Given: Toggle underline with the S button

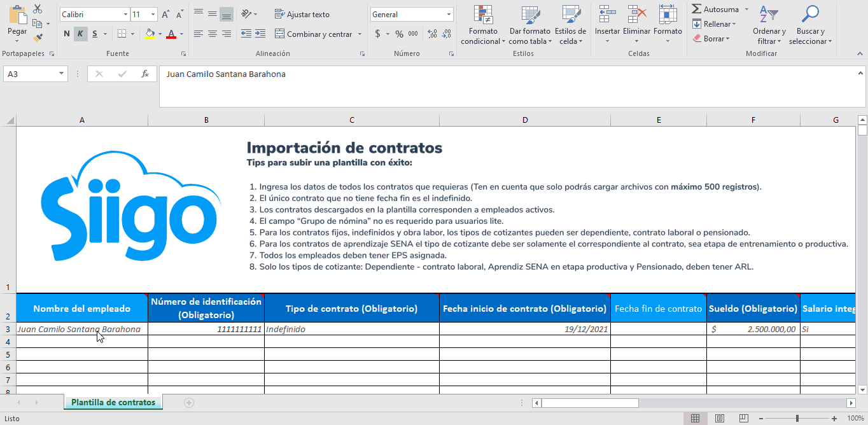Looking at the screenshot, I should pos(95,34).
